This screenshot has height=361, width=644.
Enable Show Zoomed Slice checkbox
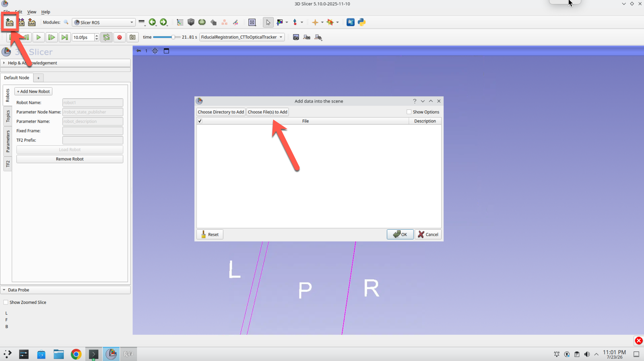pos(6,302)
